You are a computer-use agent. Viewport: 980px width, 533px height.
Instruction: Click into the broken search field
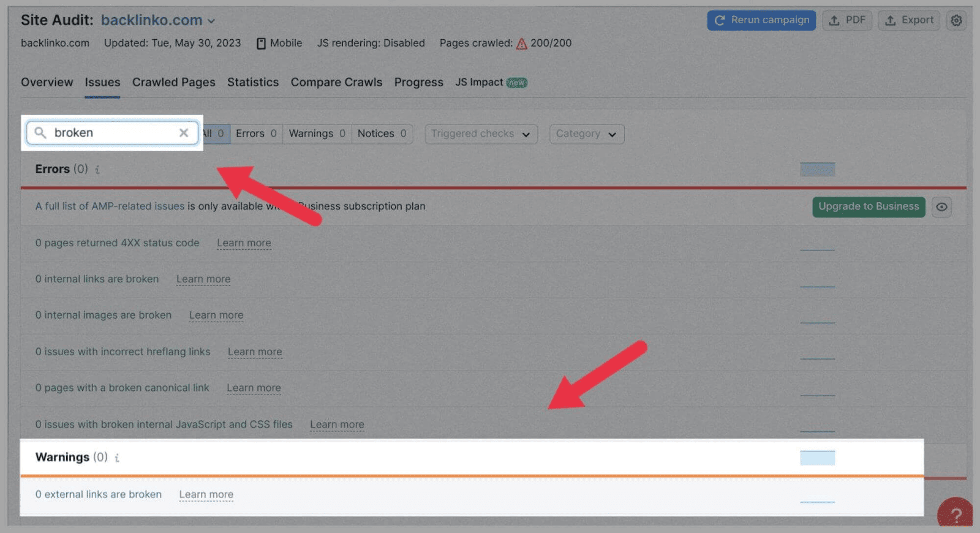tap(113, 133)
